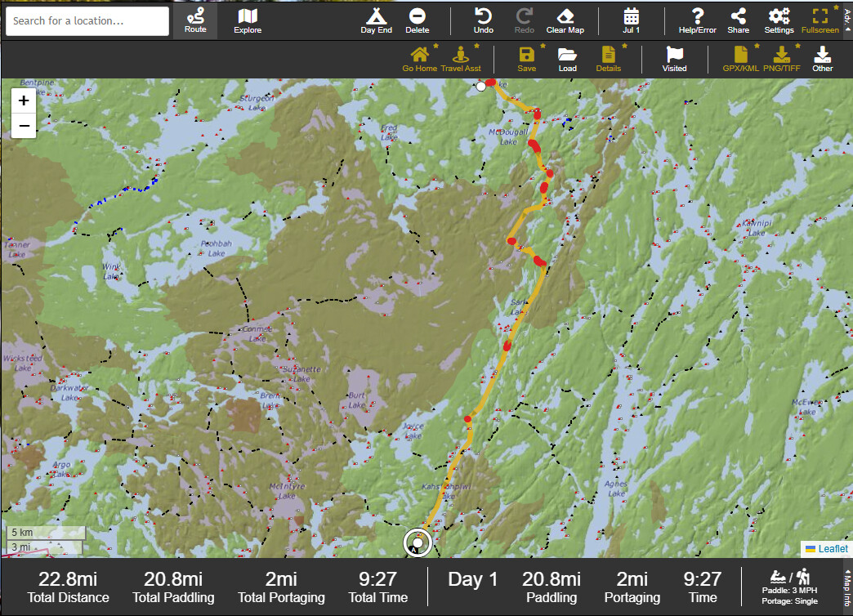853x616 pixels.
Task: Undo the last route action
Action: [x=484, y=20]
